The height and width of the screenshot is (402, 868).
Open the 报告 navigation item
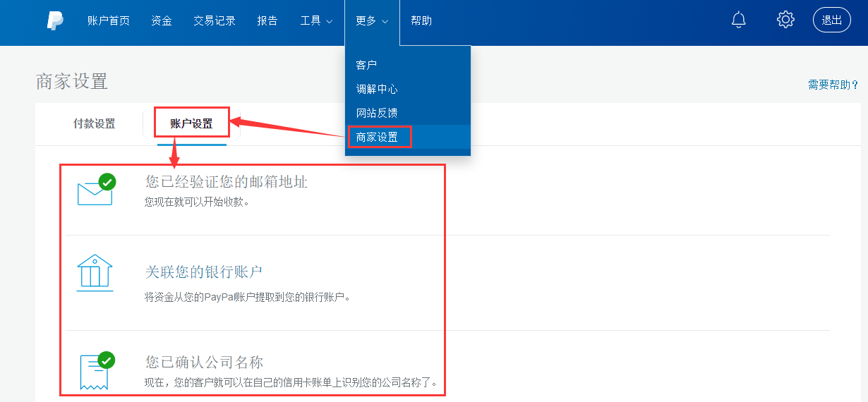[x=267, y=20]
